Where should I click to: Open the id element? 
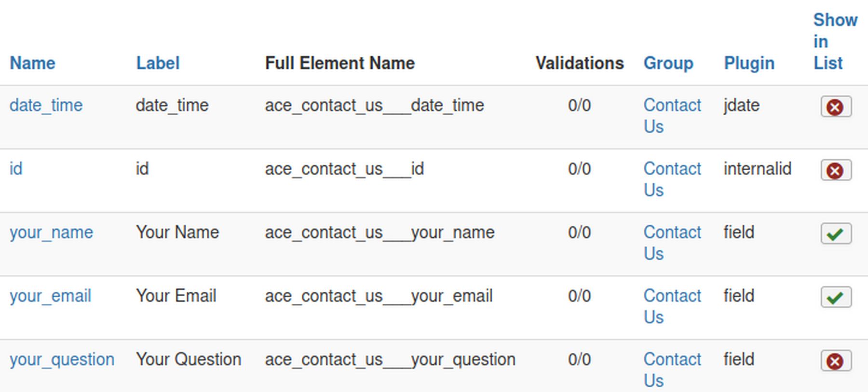point(16,169)
